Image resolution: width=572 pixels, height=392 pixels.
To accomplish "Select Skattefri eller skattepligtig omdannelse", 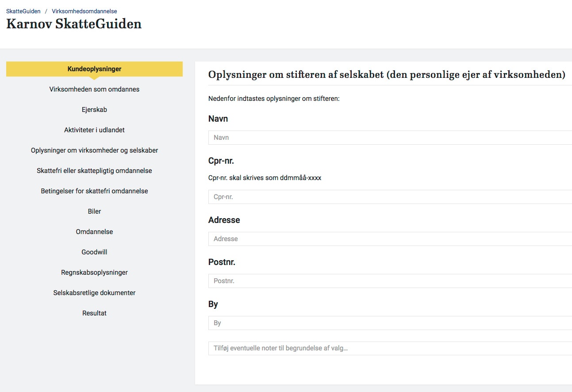I will coord(94,171).
